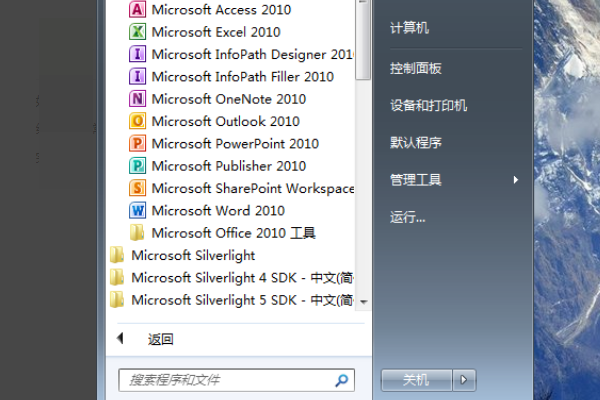
Task: Click the program list scroll-down arrow
Action: (364, 302)
